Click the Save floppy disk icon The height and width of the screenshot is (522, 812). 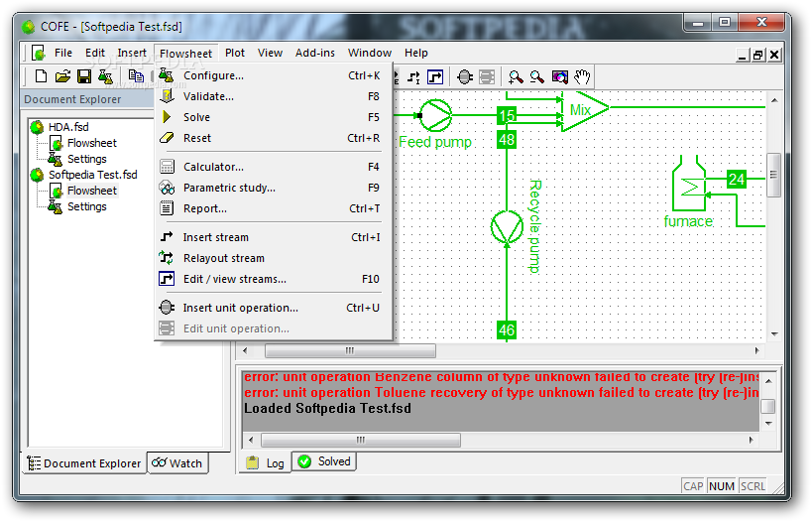84,76
